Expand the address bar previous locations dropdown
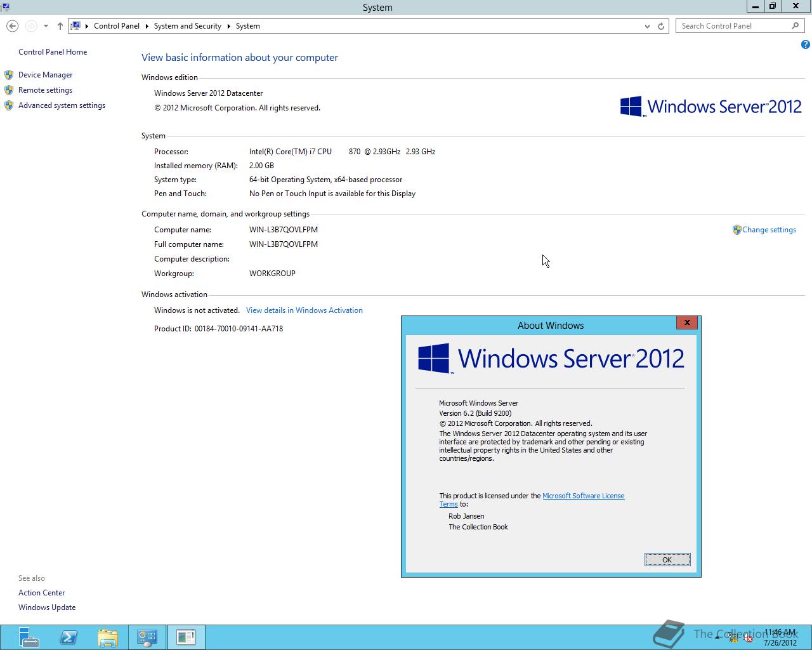The height and width of the screenshot is (650, 812). click(x=647, y=26)
